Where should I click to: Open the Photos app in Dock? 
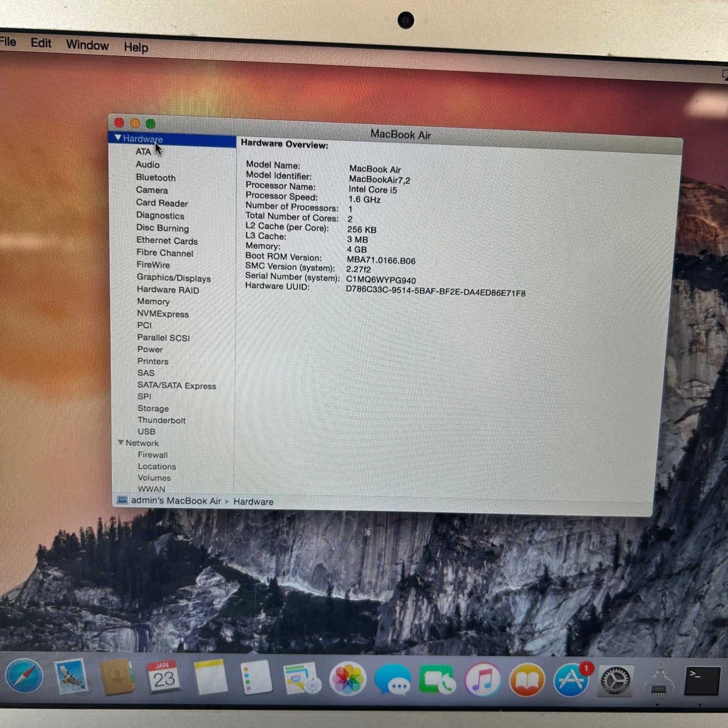click(x=347, y=679)
